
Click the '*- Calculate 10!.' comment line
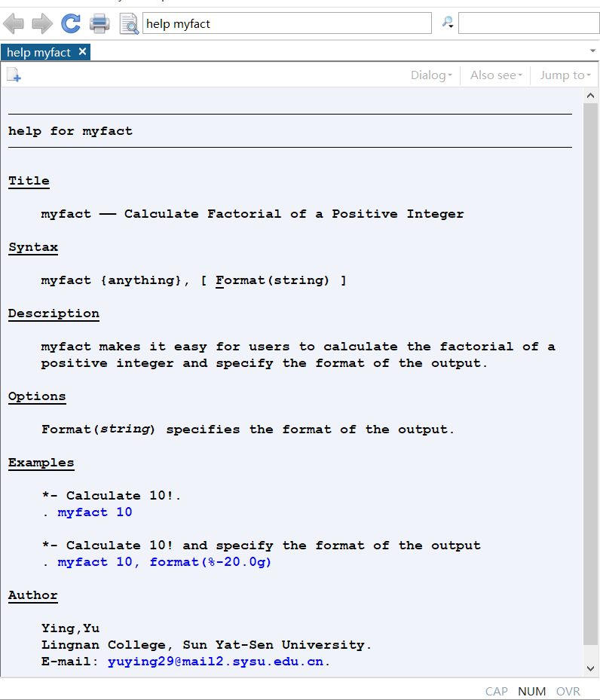click(111, 496)
